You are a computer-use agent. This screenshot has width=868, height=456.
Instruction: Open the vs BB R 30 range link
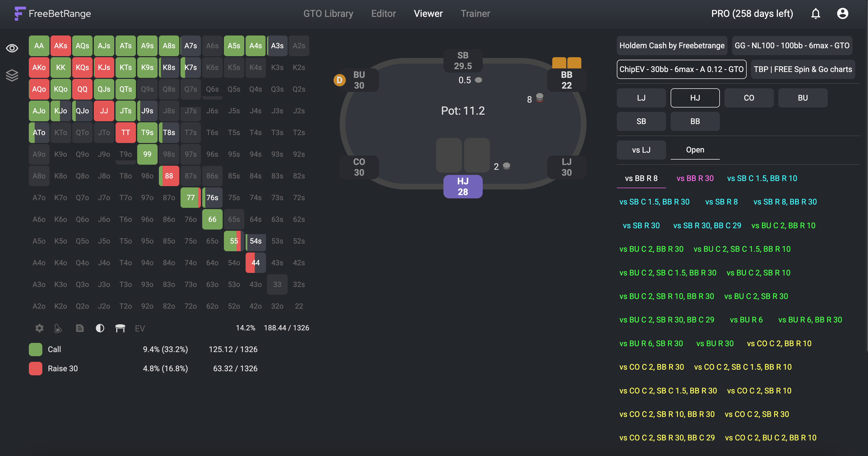695,178
